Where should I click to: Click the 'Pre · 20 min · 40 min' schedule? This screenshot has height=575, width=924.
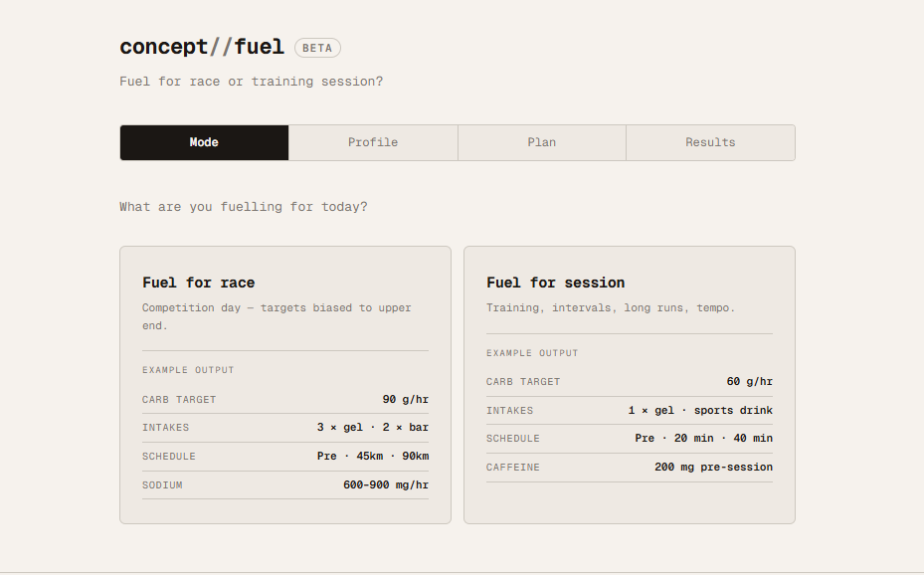click(x=704, y=439)
